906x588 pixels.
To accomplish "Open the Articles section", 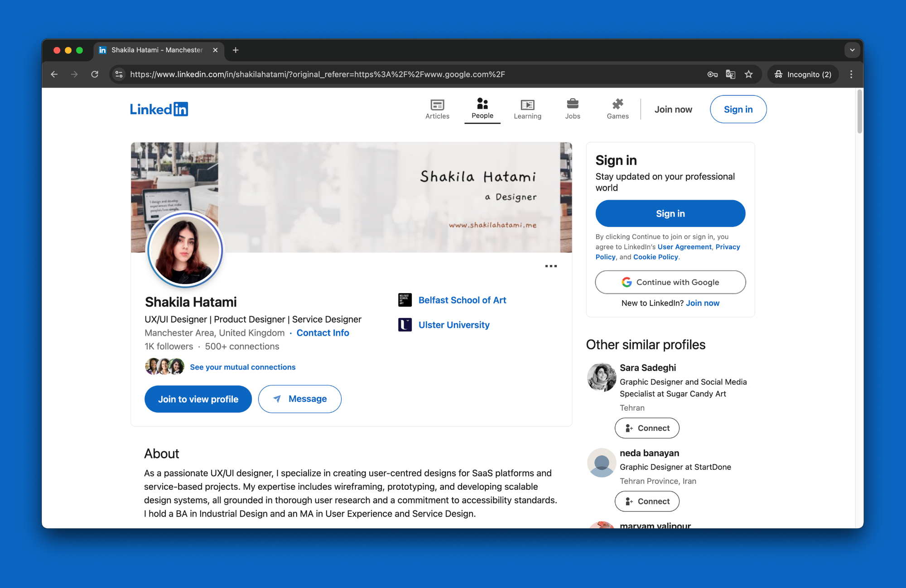I will pyautogui.click(x=437, y=109).
